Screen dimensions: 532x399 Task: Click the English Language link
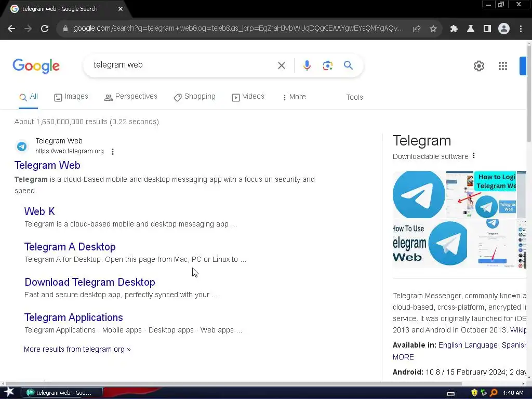[x=468, y=345]
